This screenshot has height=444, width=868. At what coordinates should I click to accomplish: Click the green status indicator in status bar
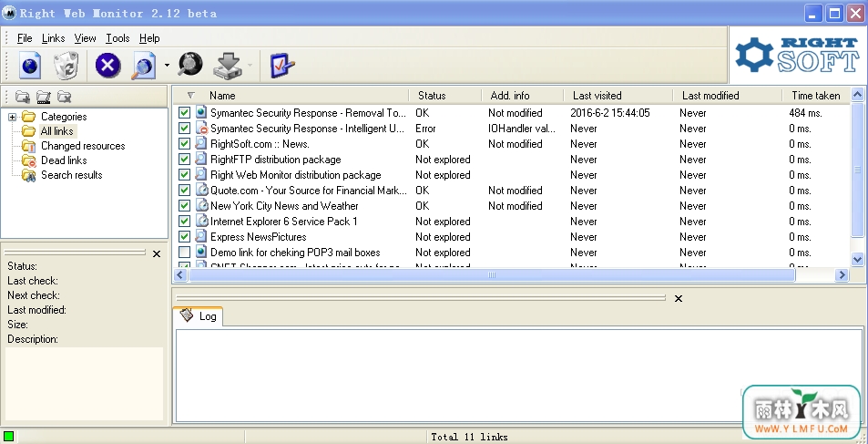pyautogui.click(x=8, y=436)
